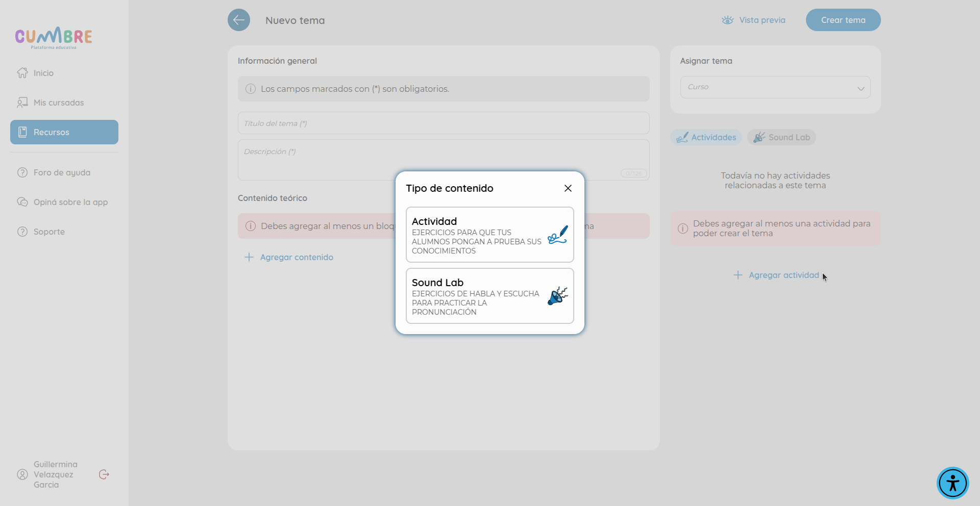Click the pen icon in Actividades tab
Viewport: 980px width, 506px height.
[682, 137]
